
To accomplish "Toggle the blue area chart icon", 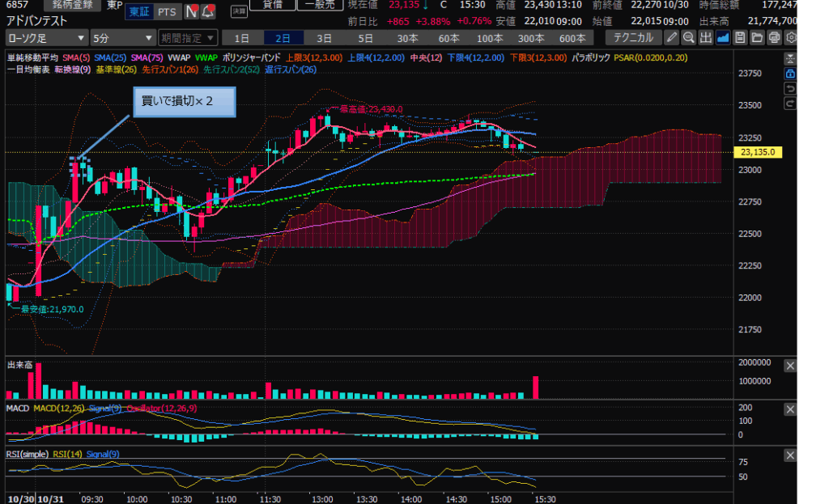I will pyautogui.click(x=722, y=37).
